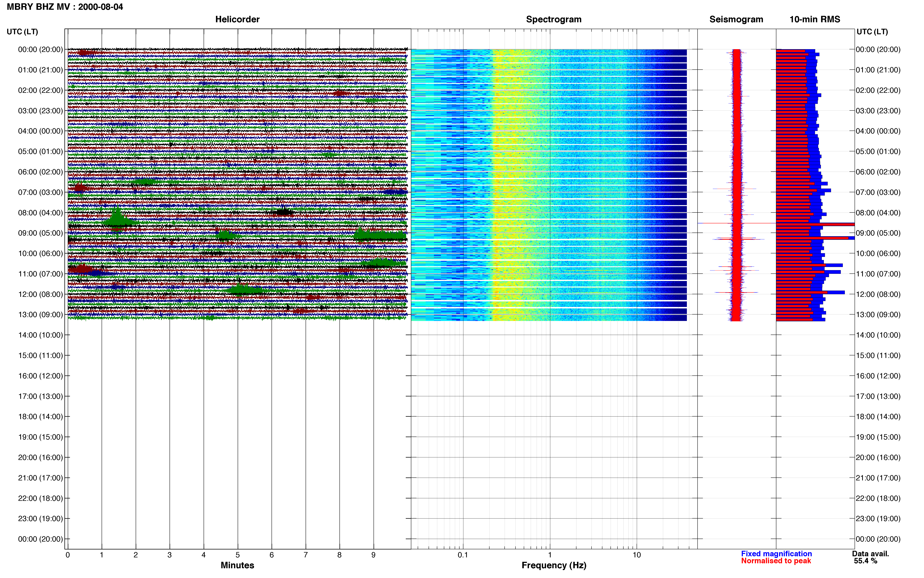Click the left 19:00 (15:00) time label
The image size is (924, 578).
(x=41, y=437)
